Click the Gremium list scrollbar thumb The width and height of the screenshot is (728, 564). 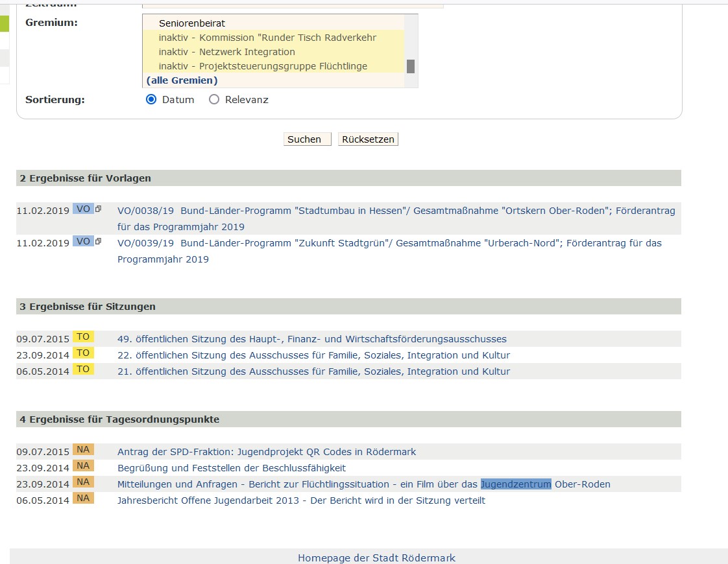pos(411,66)
